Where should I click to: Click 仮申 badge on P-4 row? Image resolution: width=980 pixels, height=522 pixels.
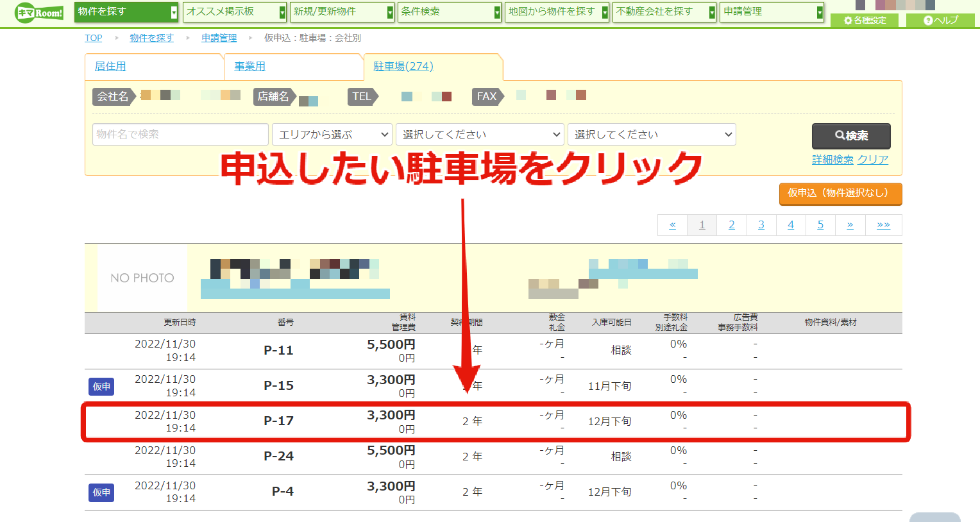click(101, 493)
